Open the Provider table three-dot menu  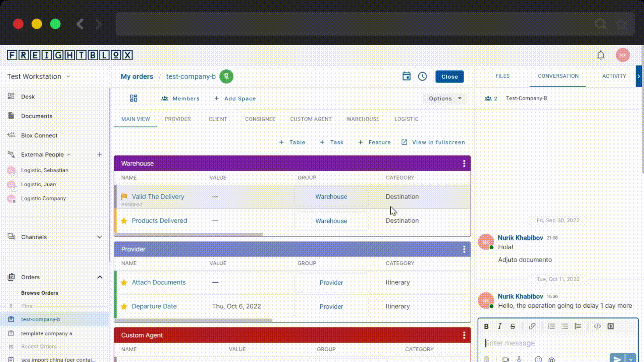point(464,249)
